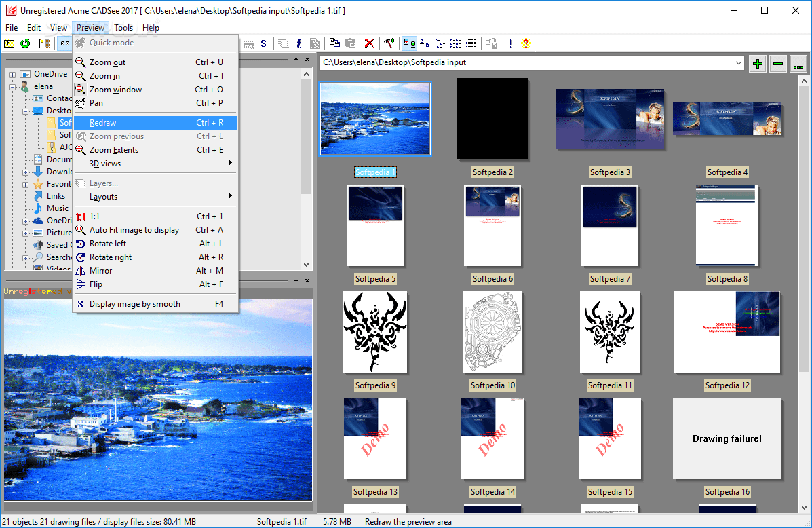Click the exclamation mark toolbar icon

click(x=511, y=43)
